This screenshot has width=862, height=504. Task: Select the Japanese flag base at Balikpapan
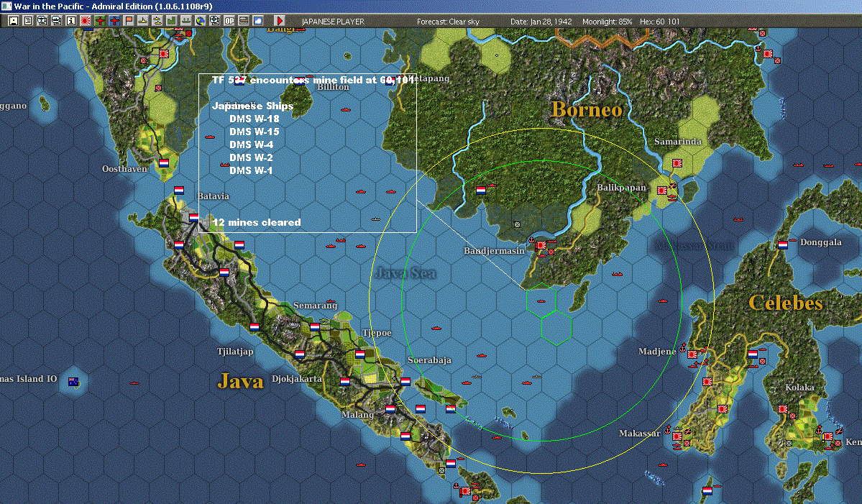662,190
